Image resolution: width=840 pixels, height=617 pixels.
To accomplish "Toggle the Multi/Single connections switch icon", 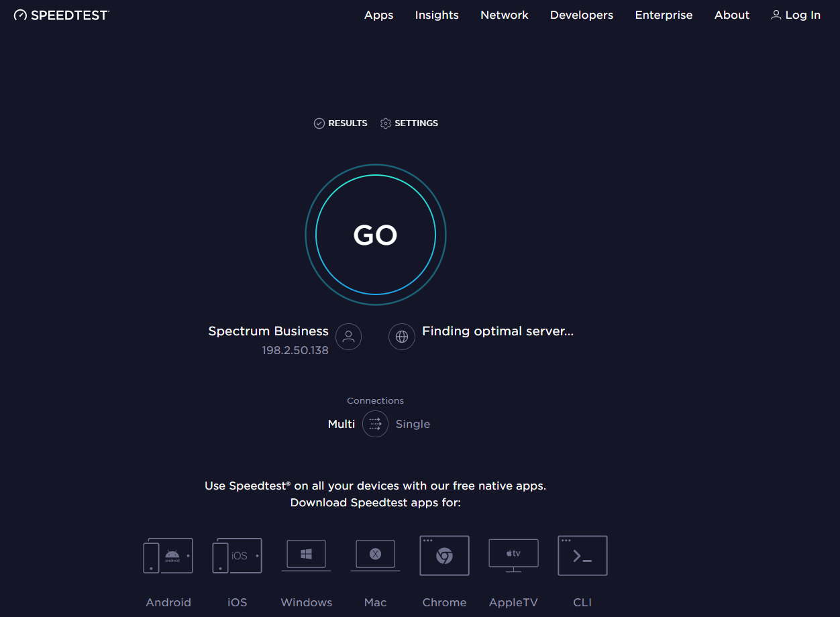I will (x=376, y=424).
